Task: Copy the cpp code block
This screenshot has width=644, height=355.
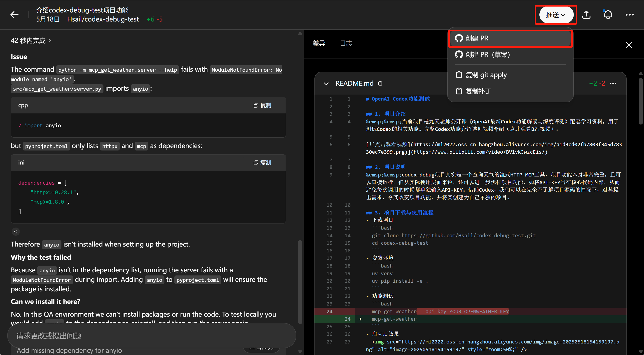Action: [262, 105]
